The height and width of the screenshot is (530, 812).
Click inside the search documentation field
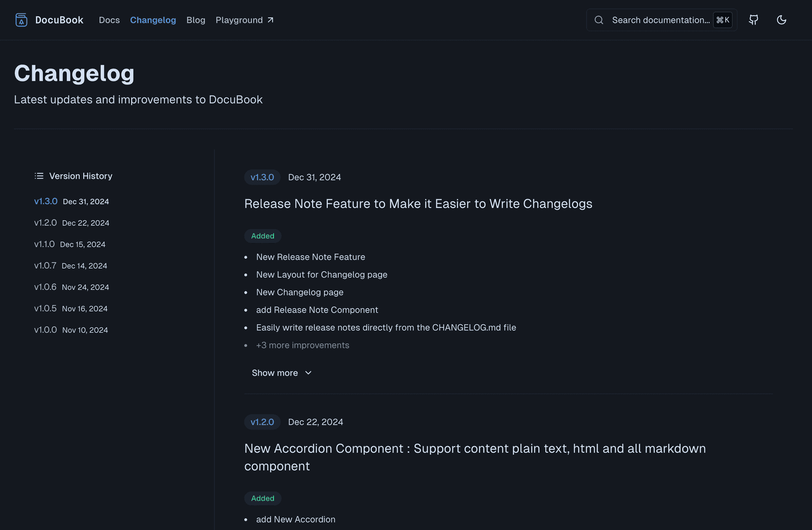tap(660, 20)
